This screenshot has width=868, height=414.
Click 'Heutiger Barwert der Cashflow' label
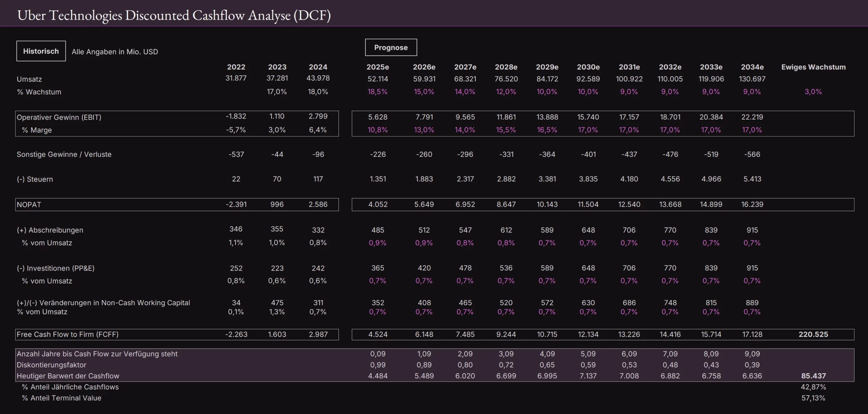click(68, 376)
